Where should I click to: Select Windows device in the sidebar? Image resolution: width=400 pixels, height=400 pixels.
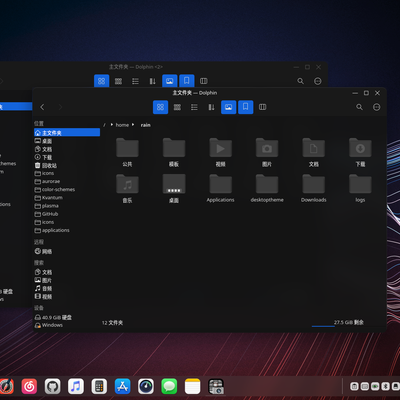point(67,325)
